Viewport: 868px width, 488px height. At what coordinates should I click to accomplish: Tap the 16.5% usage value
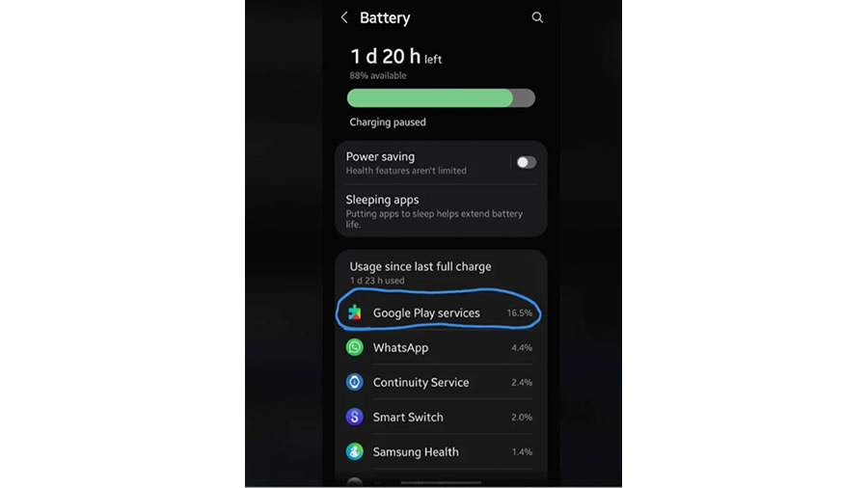519,312
